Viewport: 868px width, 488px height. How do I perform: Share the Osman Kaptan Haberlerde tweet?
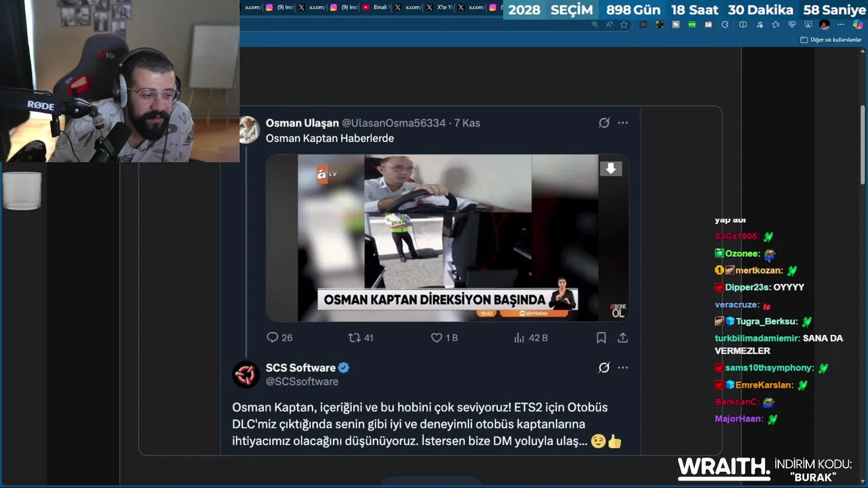tap(623, 338)
